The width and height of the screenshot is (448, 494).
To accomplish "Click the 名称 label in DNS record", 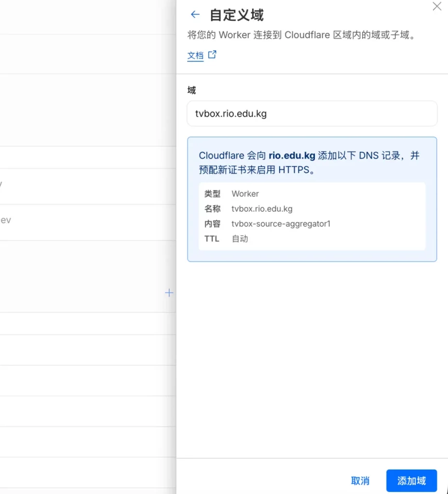I will pos(212,209).
